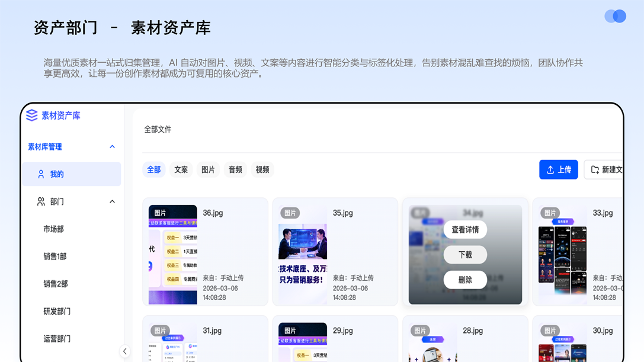Click 来自：手动上传 on 36.jpg card
This screenshot has height=362, width=644.
coord(223,278)
